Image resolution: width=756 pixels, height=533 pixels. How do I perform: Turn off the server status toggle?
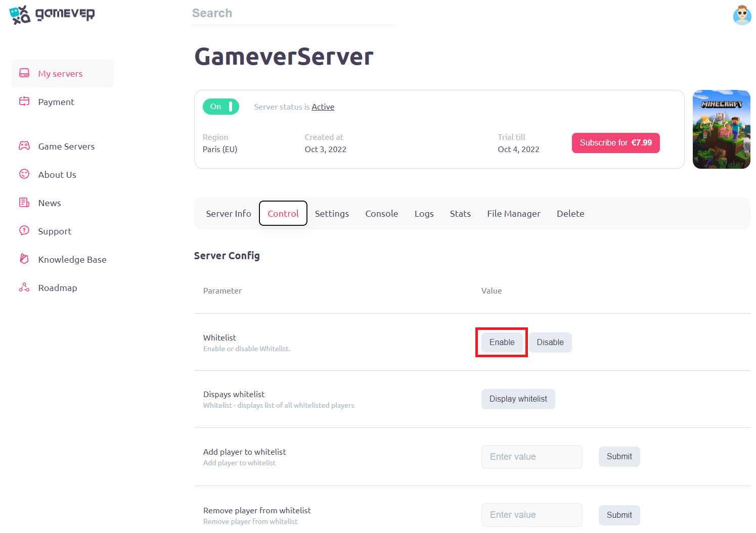[x=221, y=107]
